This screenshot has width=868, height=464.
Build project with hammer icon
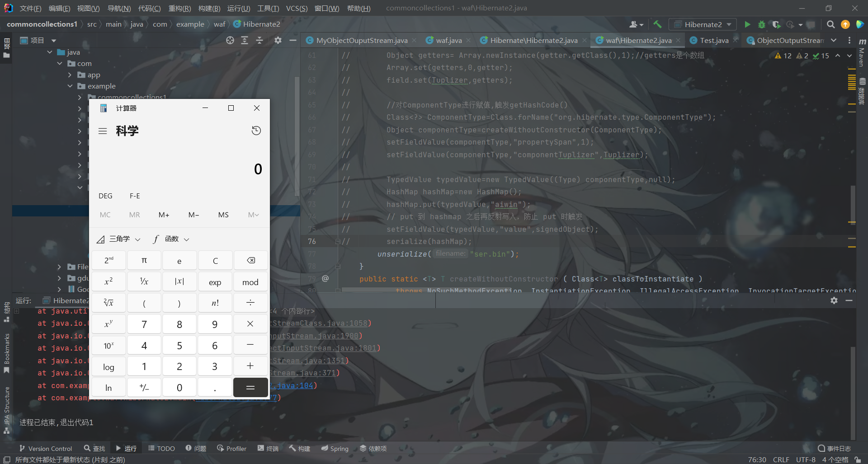tap(657, 24)
